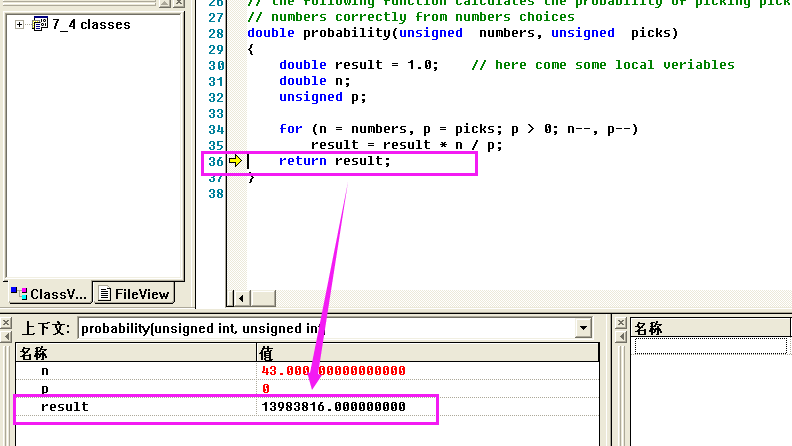Click the result value 13983816.000000000
Image resolution: width=792 pixels, height=446 pixels.
tap(333, 407)
